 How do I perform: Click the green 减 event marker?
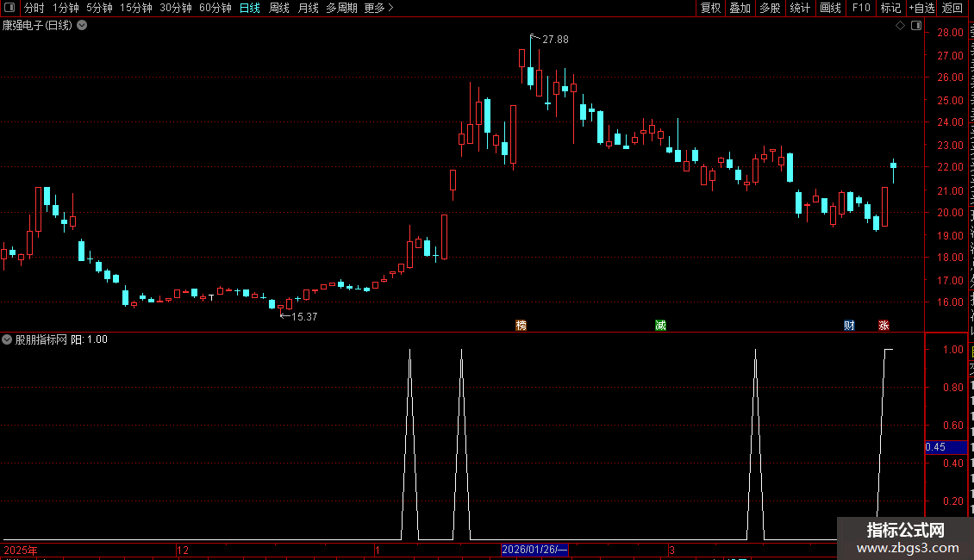click(x=660, y=326)
